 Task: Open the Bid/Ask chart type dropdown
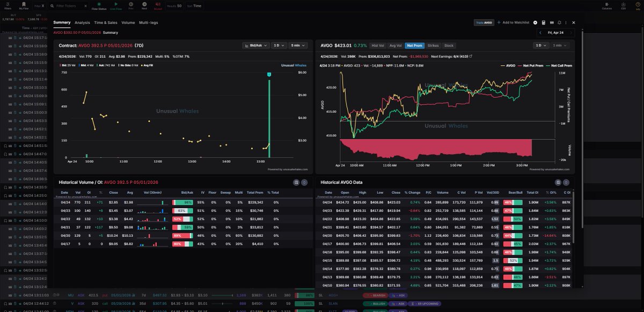255,46
